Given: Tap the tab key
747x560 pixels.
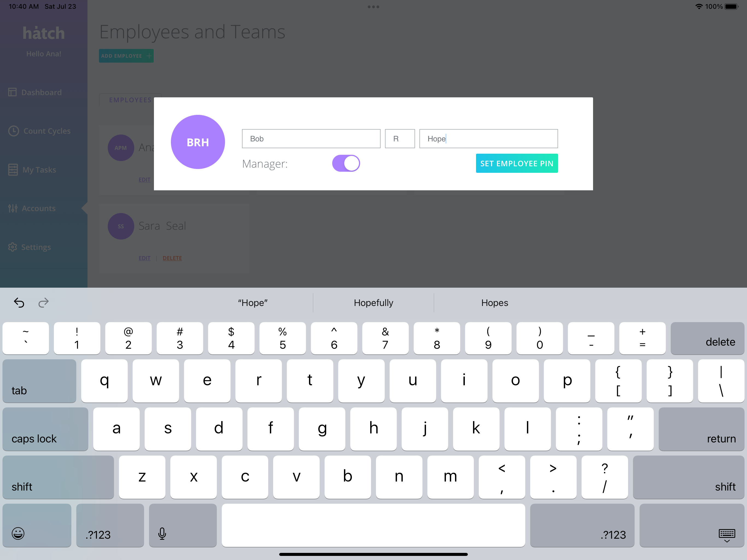Looking at the screenshot, I should point(39,381).
